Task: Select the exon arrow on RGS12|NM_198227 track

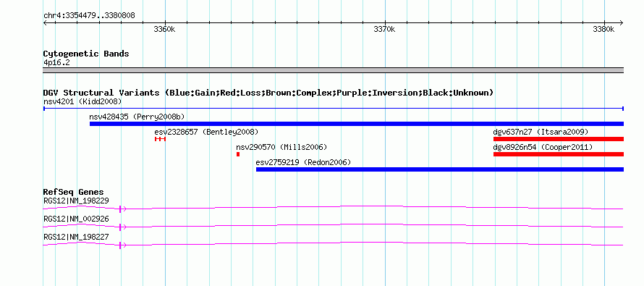Action: (122, 245)
